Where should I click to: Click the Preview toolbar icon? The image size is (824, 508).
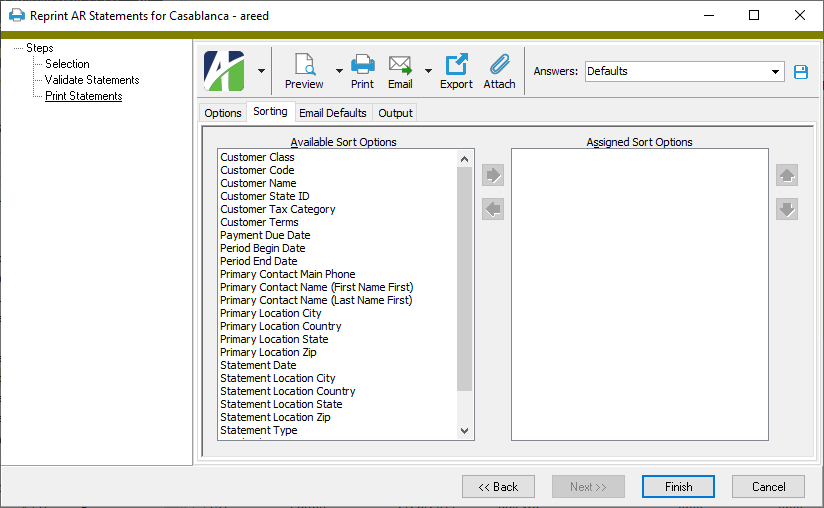pyautogui.click(x=304, y=66)
